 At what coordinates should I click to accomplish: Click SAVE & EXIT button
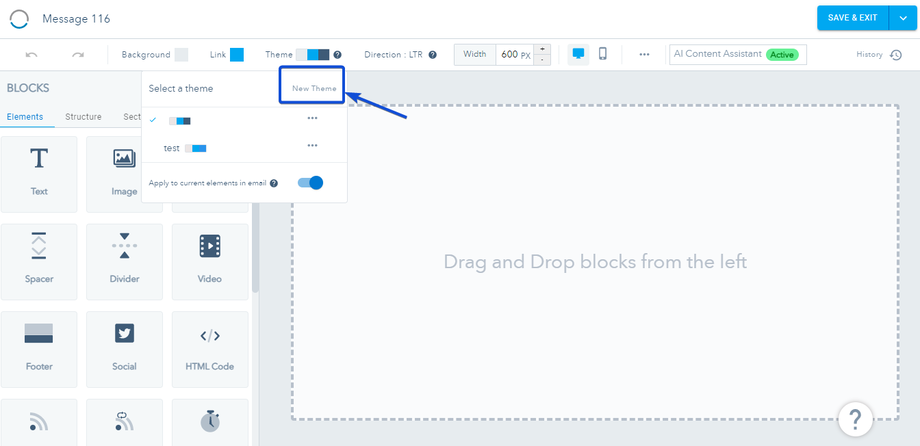[853, 18]
